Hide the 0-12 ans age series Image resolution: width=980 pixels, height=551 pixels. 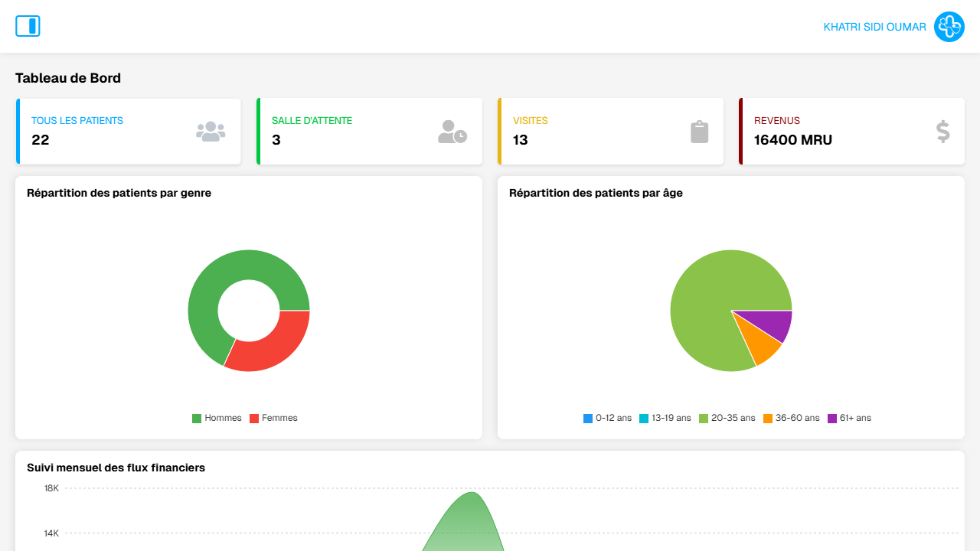(607, 418)
